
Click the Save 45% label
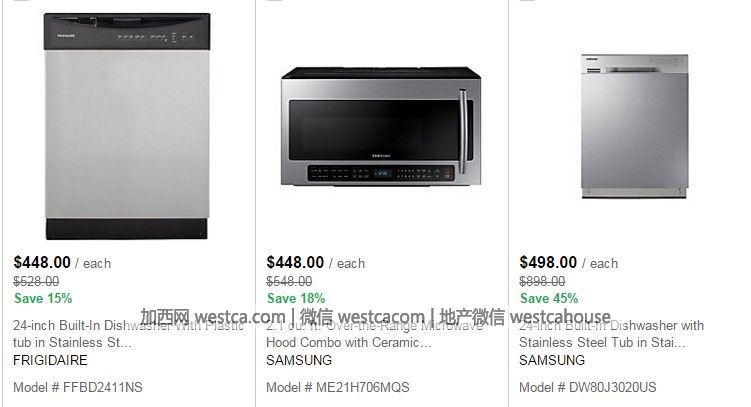click(549, 298)
